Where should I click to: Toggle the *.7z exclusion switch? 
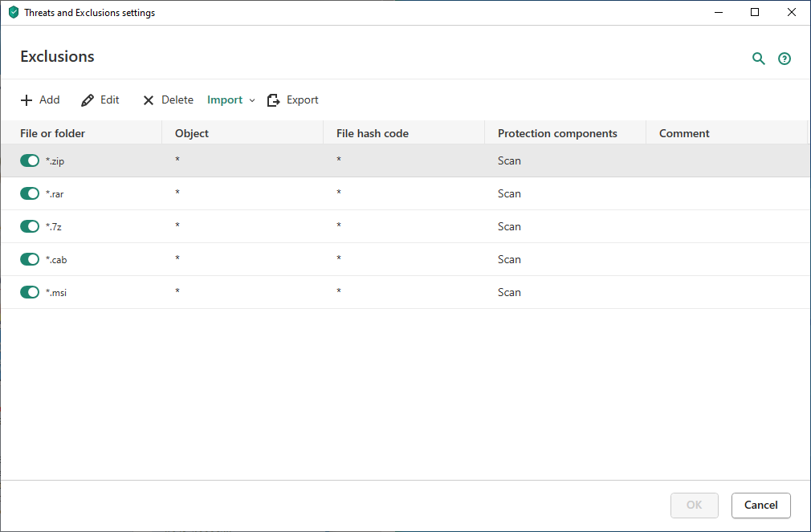pos(30,226)
